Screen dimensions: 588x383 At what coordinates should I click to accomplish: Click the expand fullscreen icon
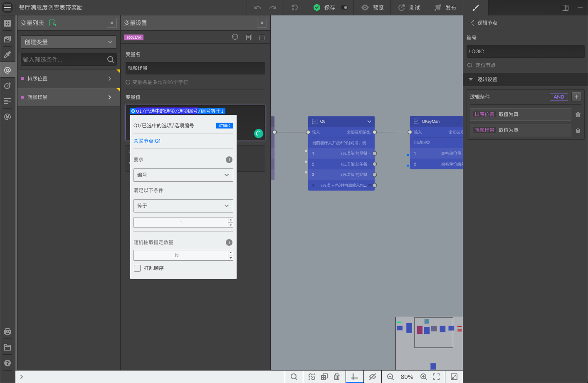[454, 377]
